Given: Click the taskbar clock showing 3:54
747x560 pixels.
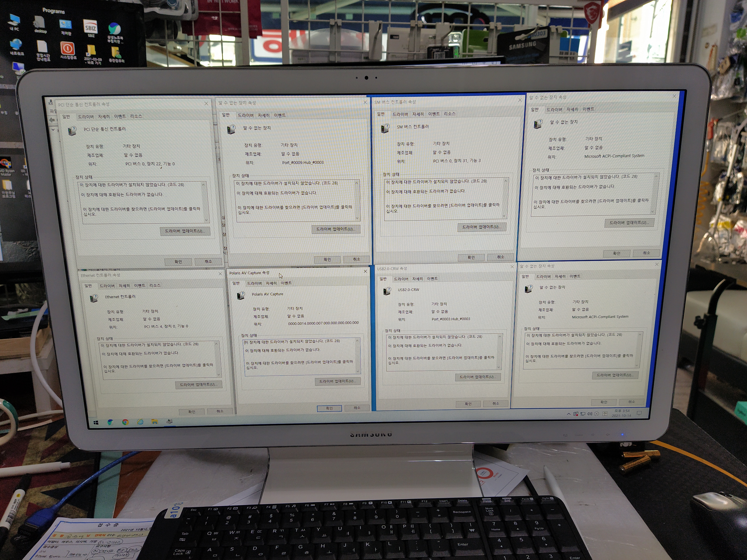Looking at the screenshot, I should coord(622,413).
